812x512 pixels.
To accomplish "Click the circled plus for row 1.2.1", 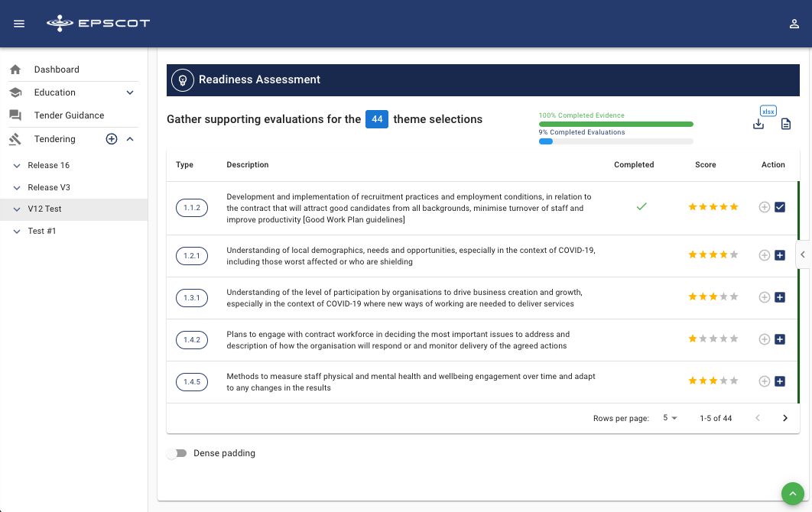I will (x=765, y=255).
